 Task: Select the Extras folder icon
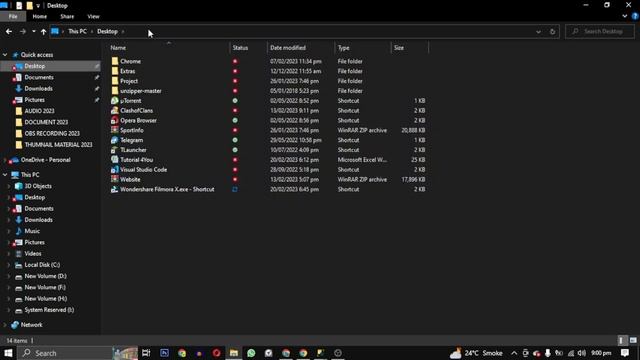tap(115, 71)
